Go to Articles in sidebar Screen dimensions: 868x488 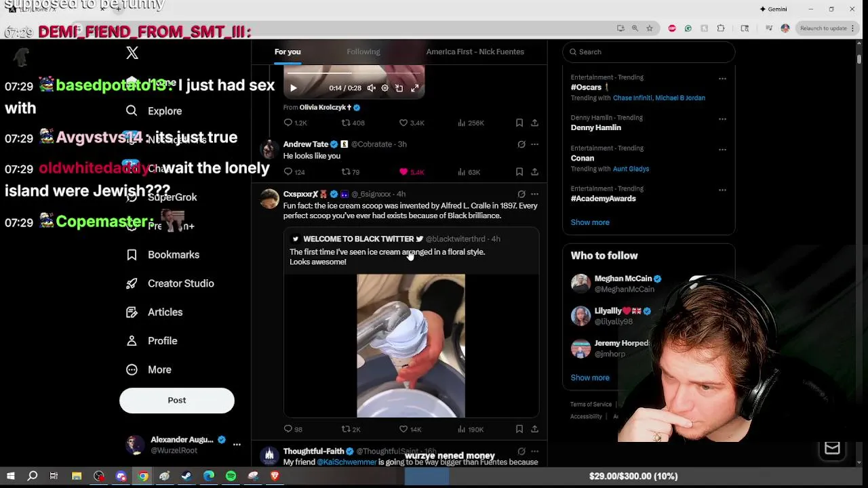[x=155, y=312]
